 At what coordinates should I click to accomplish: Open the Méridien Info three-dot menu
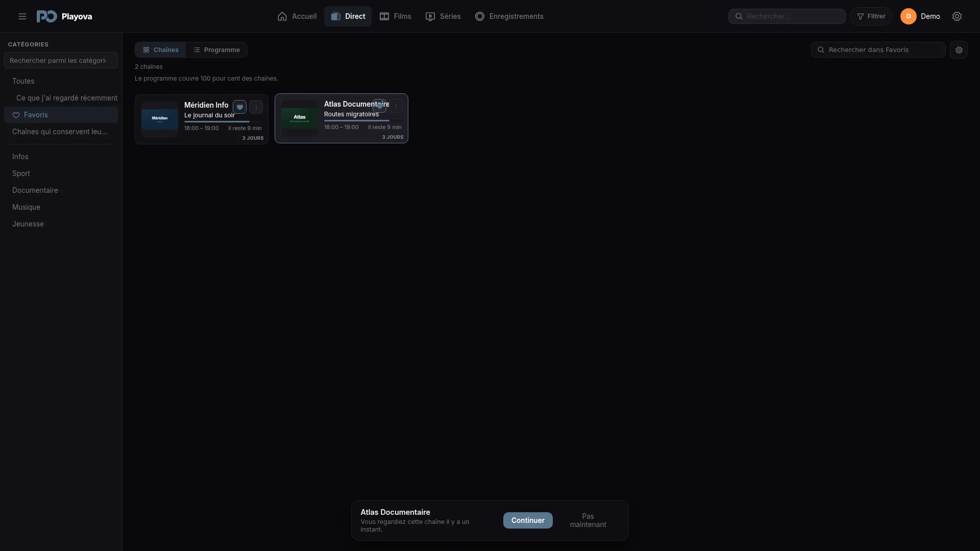coord(256,107)
